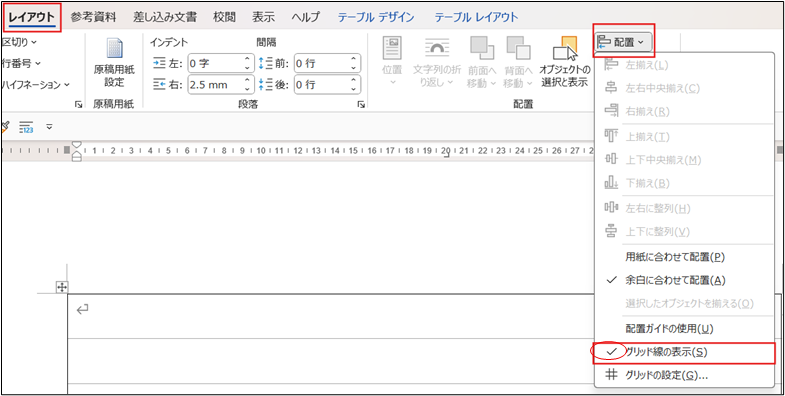Switch to the 参考資料 tab
785x396 pixels.
(x=93, y=17)
